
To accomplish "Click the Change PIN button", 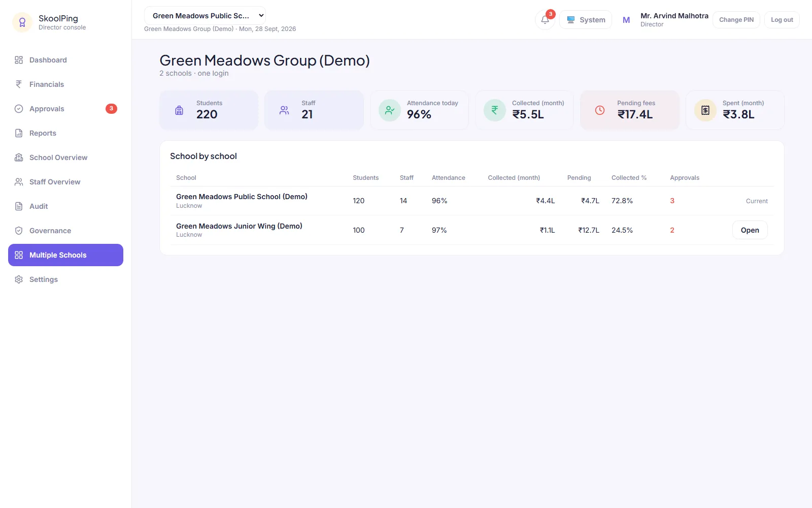I will tap(736, 20).
